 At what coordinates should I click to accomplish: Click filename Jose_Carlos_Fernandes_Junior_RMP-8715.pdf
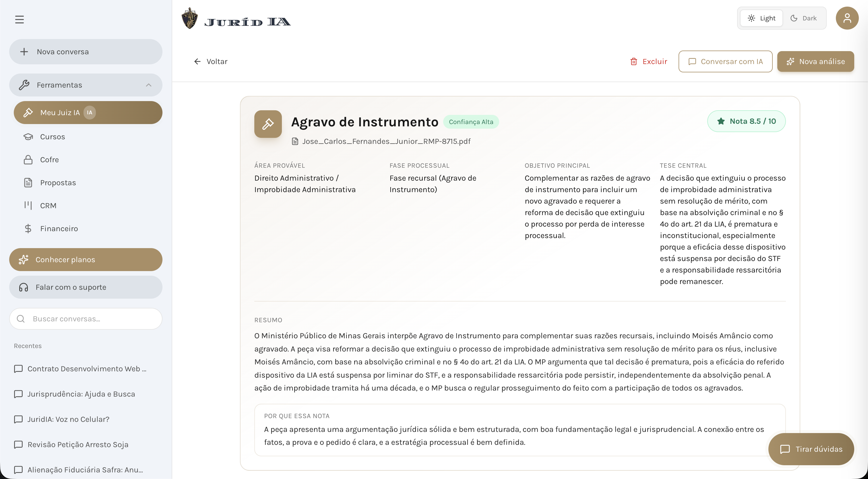click(386, 141)
